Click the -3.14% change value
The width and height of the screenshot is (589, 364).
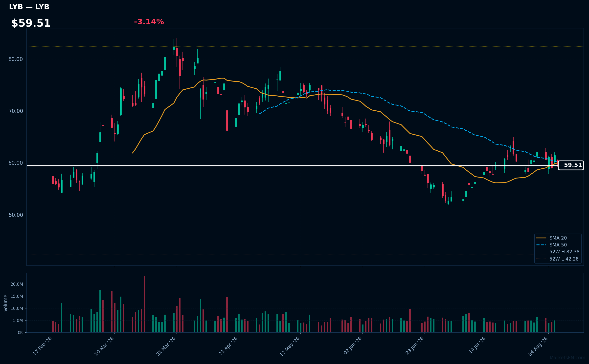click(x=149, y=22)
